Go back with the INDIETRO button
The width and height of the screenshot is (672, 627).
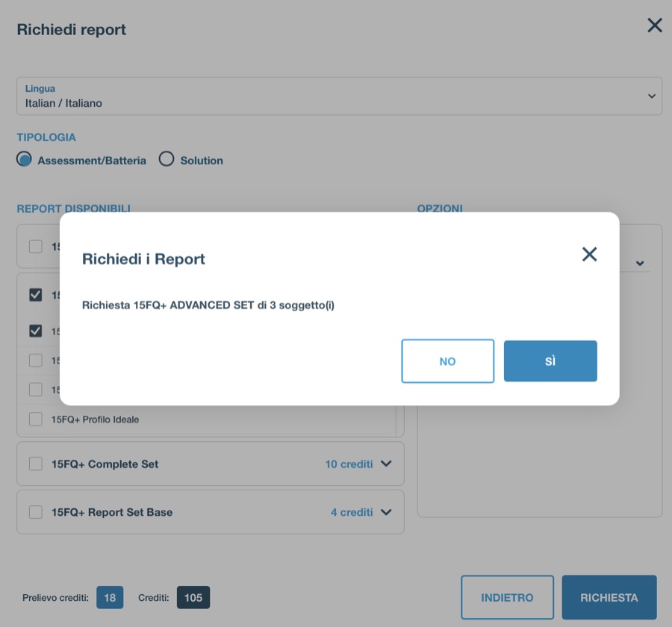click(508, 597)
